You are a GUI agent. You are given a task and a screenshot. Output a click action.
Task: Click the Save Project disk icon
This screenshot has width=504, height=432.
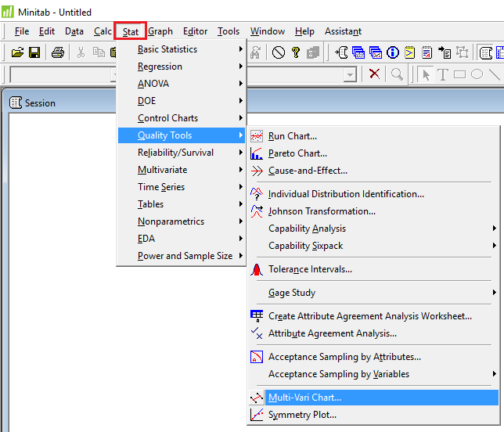pyautogui.click(x=34, y=52)
